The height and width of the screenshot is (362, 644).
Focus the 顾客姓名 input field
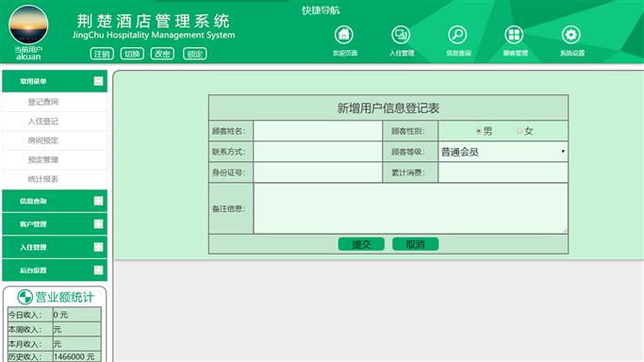pyautogui.click(x=318, y=131)
